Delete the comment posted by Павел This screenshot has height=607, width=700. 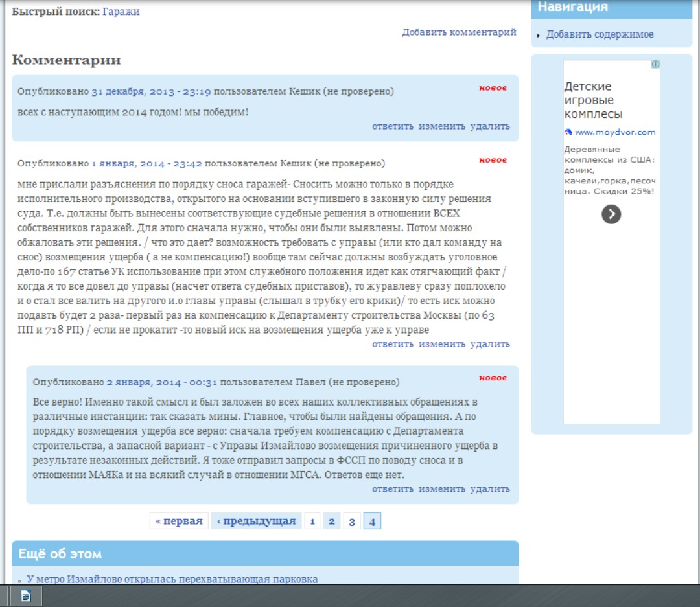coord(490,489)
